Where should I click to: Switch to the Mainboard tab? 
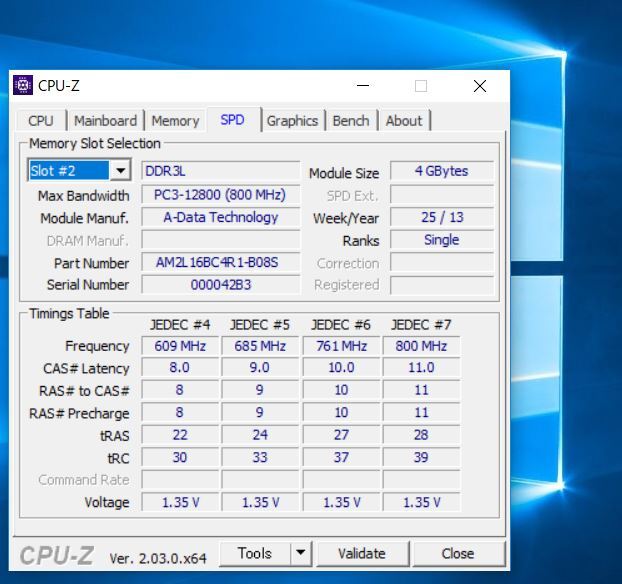point(105,121)
